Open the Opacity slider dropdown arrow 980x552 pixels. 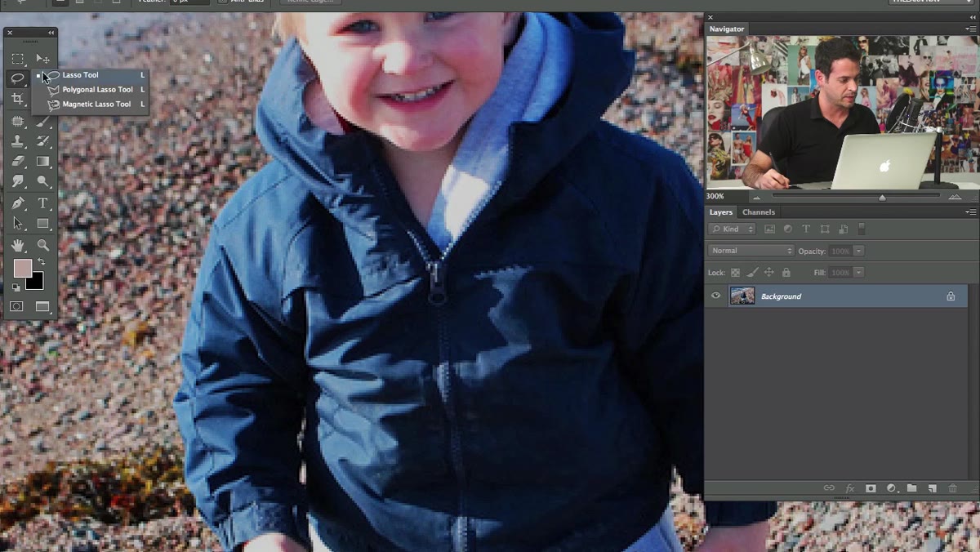859,251
